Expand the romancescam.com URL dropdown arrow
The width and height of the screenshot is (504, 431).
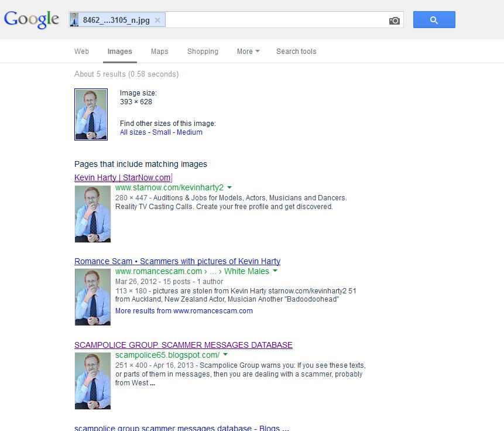click(275, 271)
